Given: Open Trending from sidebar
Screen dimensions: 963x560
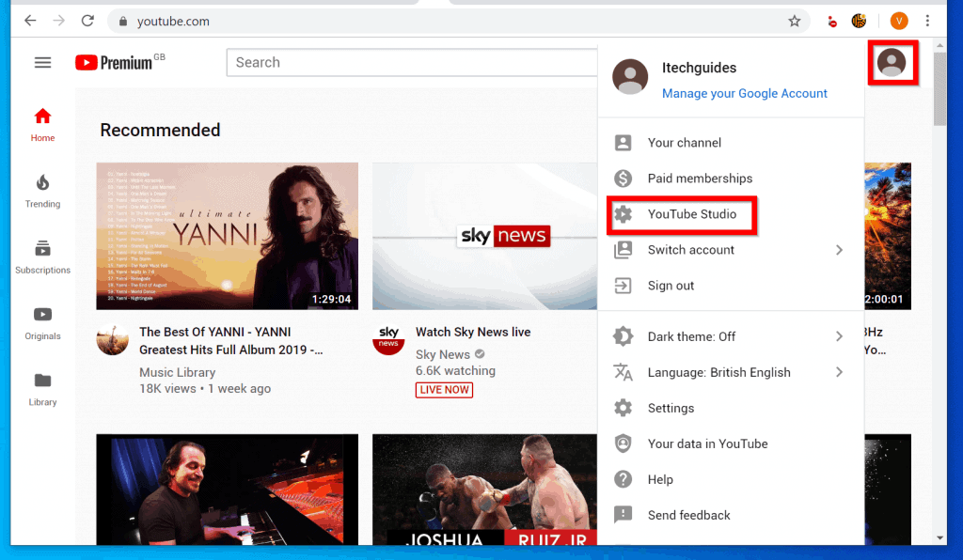Looking at the screenshot, I should pos(42,191).
